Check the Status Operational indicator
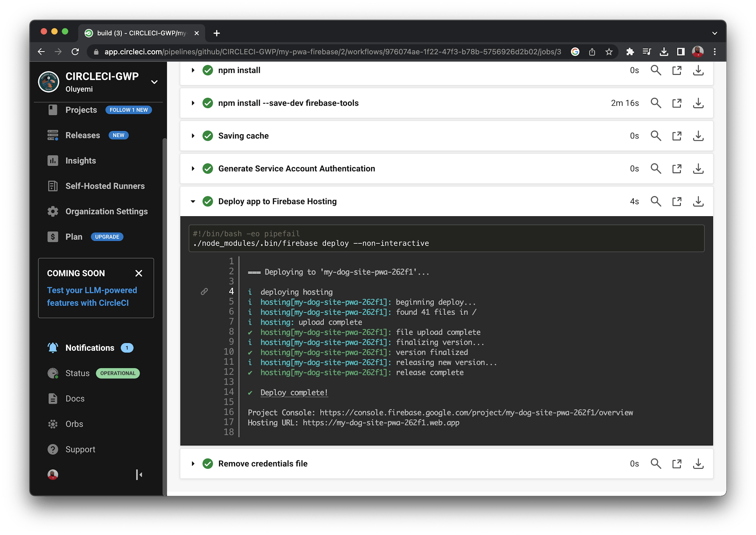 pos(118,373)
